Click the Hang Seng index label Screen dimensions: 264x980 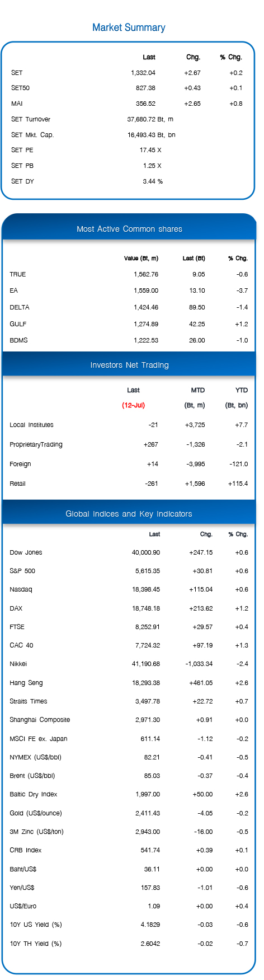pyautogui.click(x=26, y=683)
